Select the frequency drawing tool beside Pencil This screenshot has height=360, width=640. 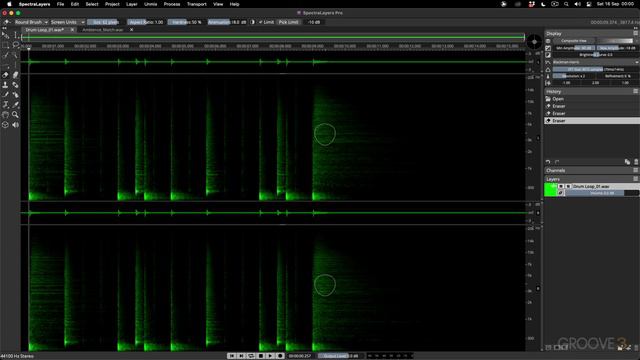[x=15, y=95]
